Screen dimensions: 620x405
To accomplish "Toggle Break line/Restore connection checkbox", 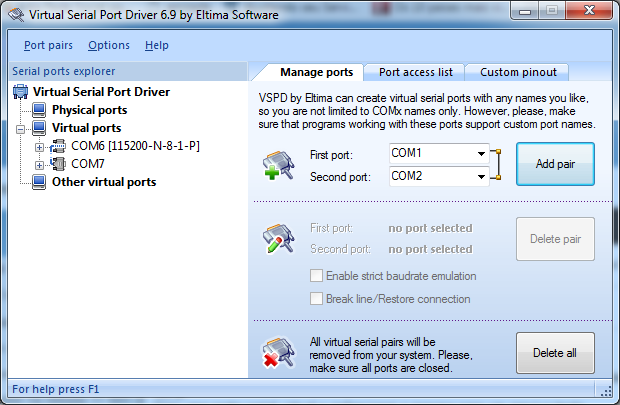I will (x=316, y=299).
